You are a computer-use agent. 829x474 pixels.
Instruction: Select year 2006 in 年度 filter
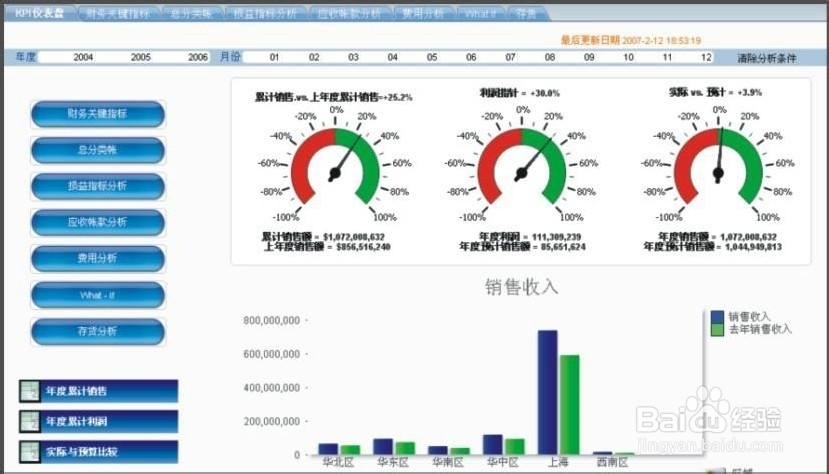(x=198, y=57)
